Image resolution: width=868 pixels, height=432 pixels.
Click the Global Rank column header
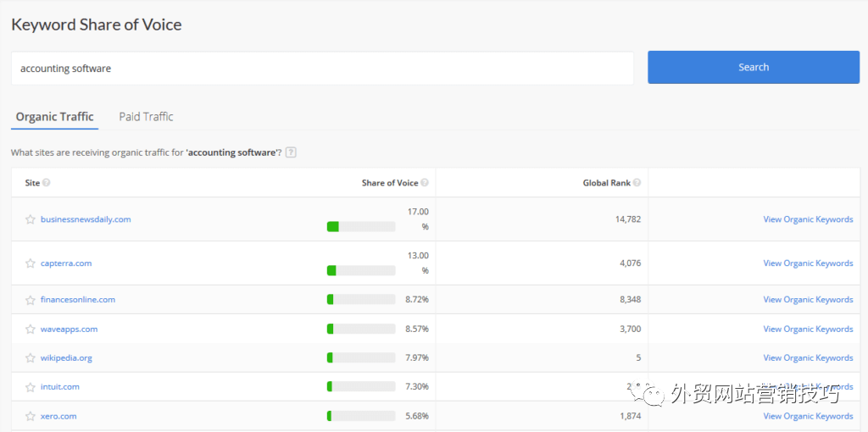pos(606,182)
